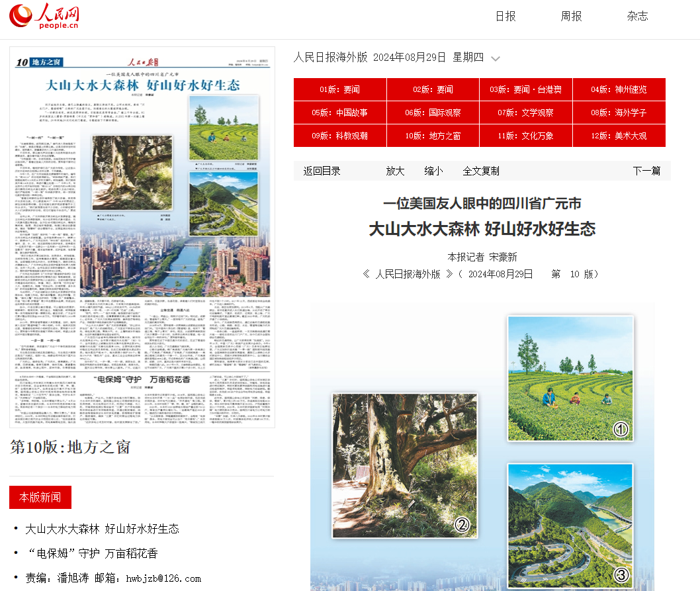Open the 杂志 menu item
The height and width of the screenshot is (591, 700).
click(x=637, y=17)
